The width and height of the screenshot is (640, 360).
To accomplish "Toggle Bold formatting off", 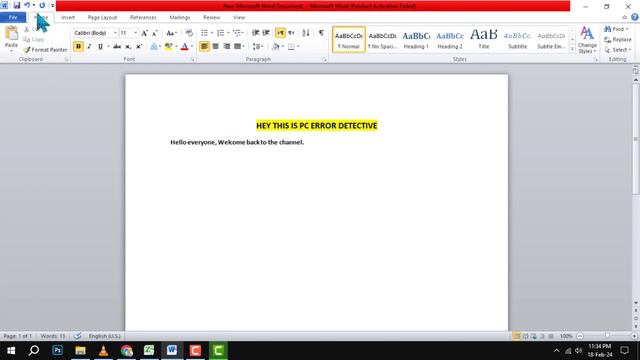I will pyautogui.click(x=78, y=47).
